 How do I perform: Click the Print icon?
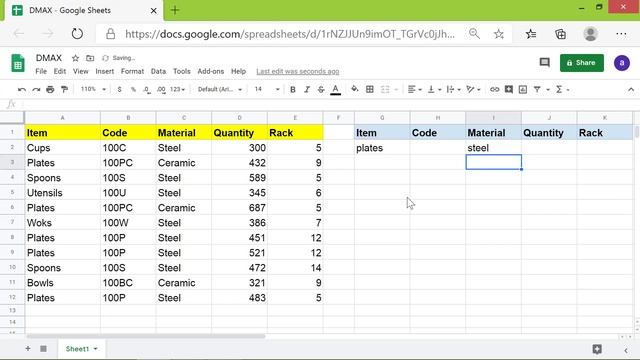pos(50,89)
